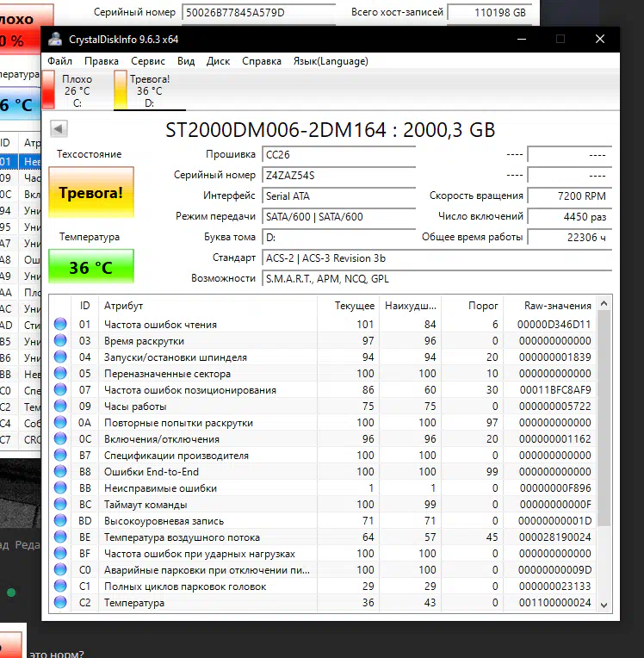Viewport: 644px width, 658px height.
Task: Click the status circle for attribute 0C
Action: pyautogui.click(x=60, y=438)
